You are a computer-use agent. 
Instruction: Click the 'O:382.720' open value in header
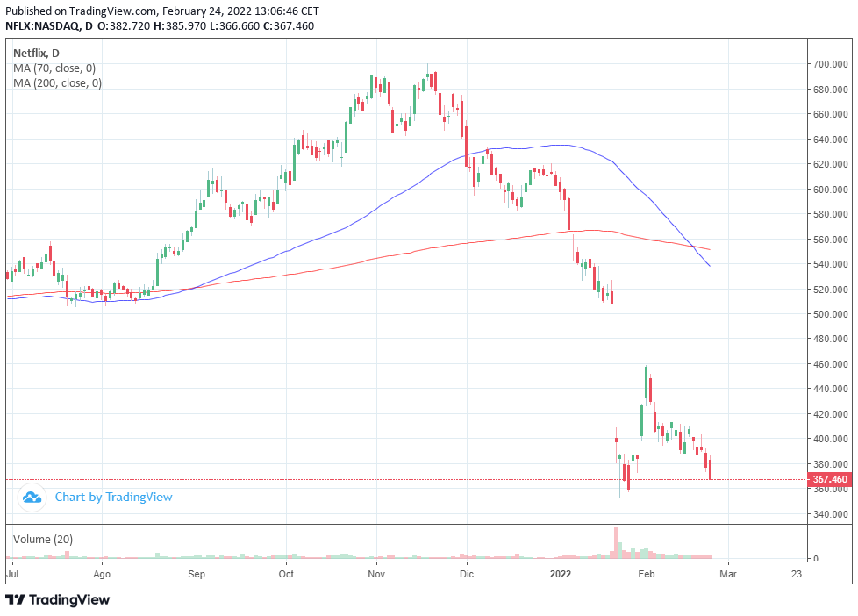click(124, 25)
